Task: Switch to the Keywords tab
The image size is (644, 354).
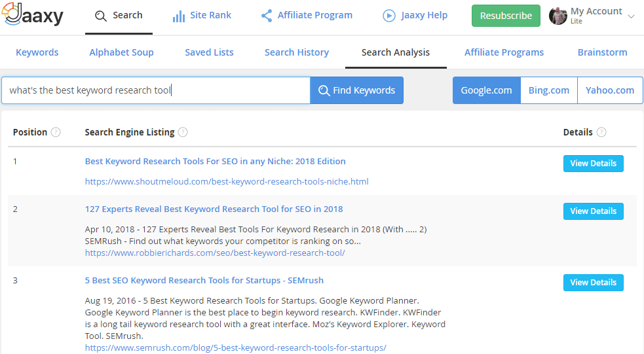Action: click(37, 52)
